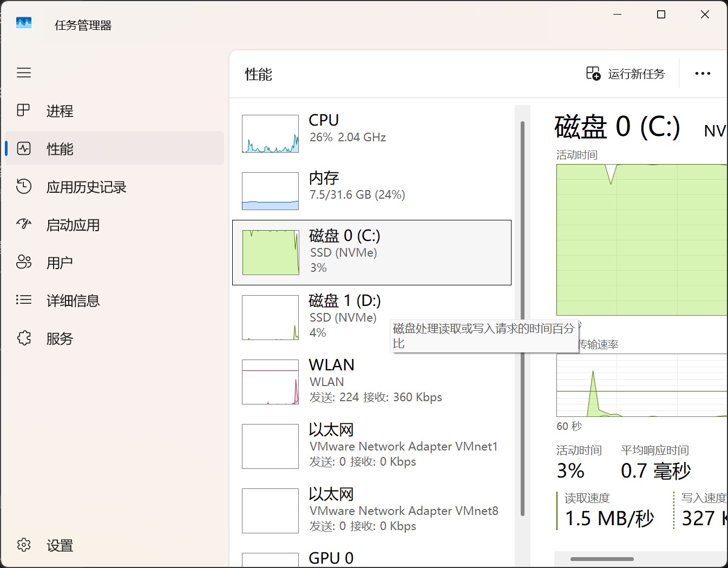Image resolution: width=728 pixels, height=568 pixels.
Task: Select 磁盘 1 (D:) entry
Action: pos(372,317)
